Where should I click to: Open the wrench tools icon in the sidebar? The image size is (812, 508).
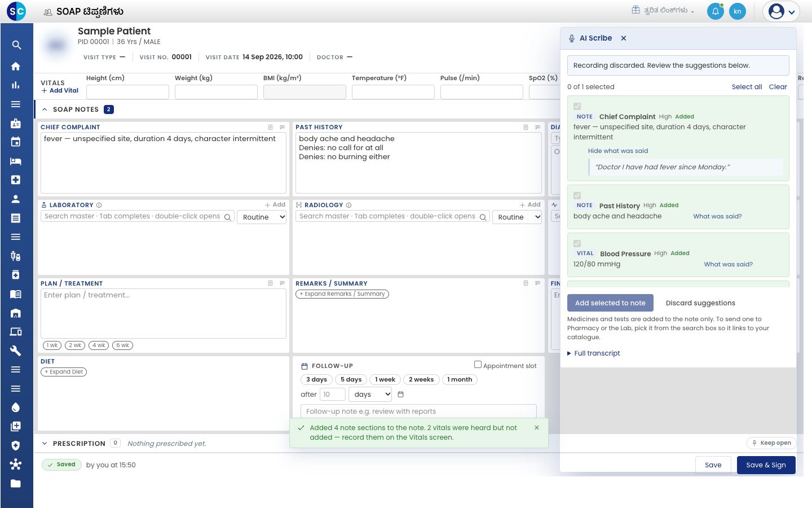tap(16, 351)
